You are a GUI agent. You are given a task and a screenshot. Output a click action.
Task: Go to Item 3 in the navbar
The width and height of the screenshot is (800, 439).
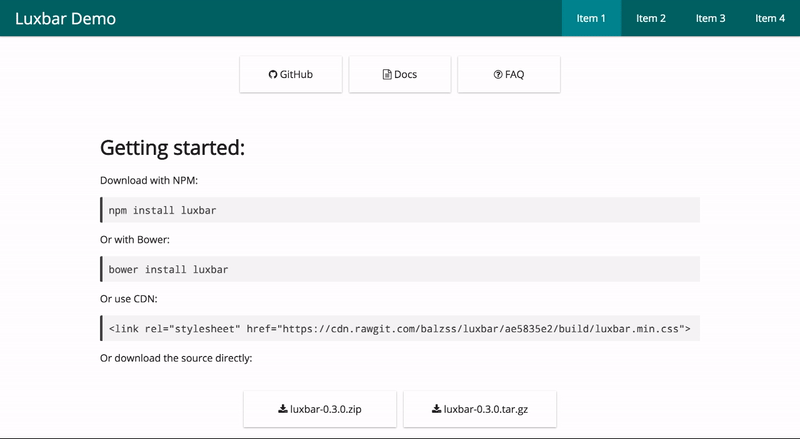710,18
